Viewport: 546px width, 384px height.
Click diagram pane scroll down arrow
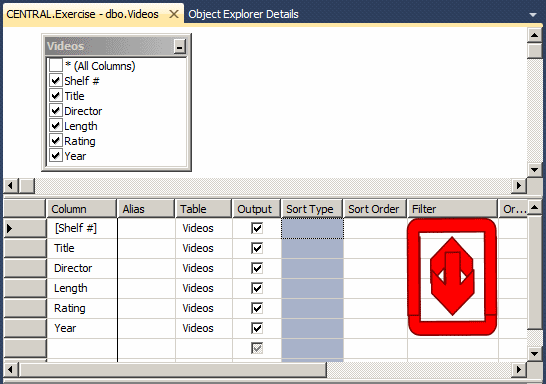535,170
